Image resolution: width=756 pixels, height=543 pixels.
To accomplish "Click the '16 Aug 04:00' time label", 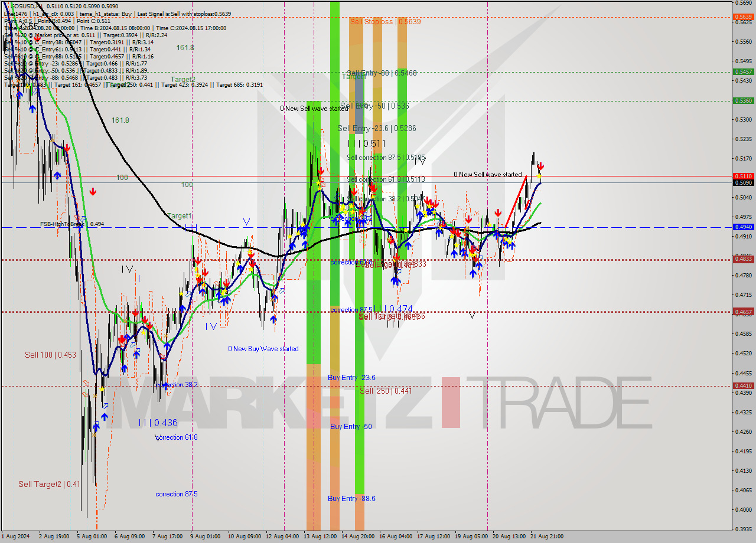I will click(x=396, y=537).
